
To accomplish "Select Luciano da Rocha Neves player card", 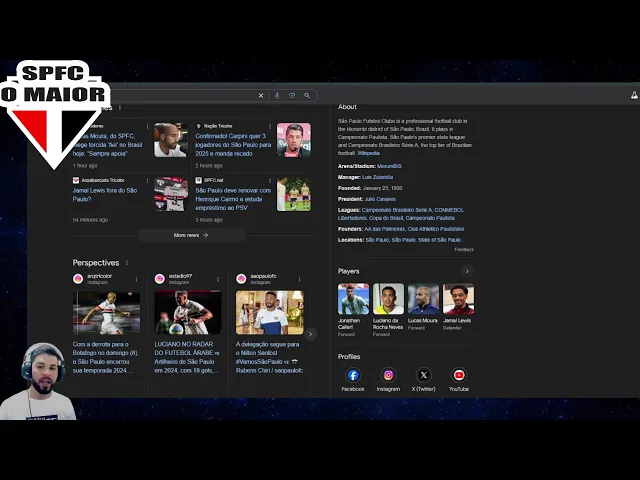I will pyautogui.click(x=388, y=309).
